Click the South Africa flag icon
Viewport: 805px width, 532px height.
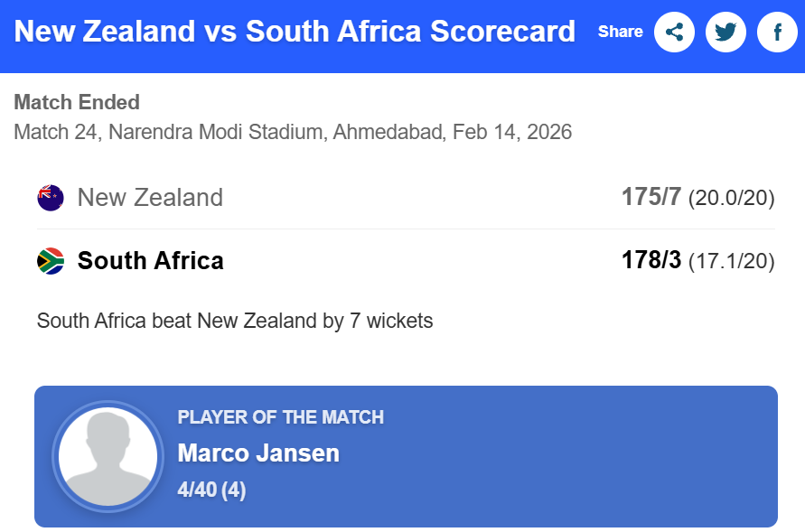(x=51, y=261)
